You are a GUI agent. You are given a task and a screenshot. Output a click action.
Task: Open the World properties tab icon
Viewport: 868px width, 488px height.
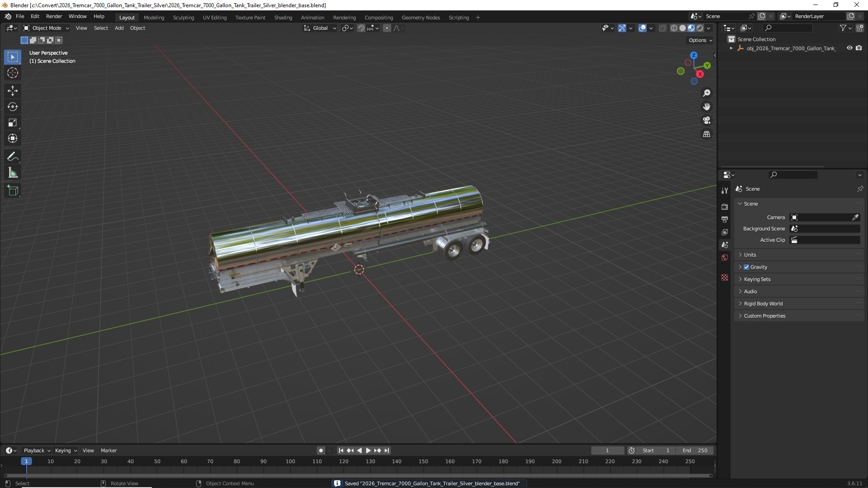click(725, 258)
